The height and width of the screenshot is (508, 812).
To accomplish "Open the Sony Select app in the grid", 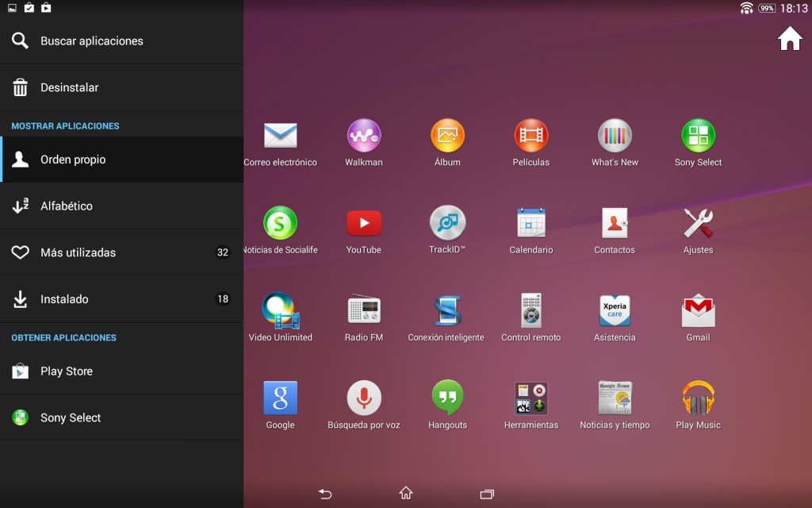I will pyautogui.click(x=698, y=136).
